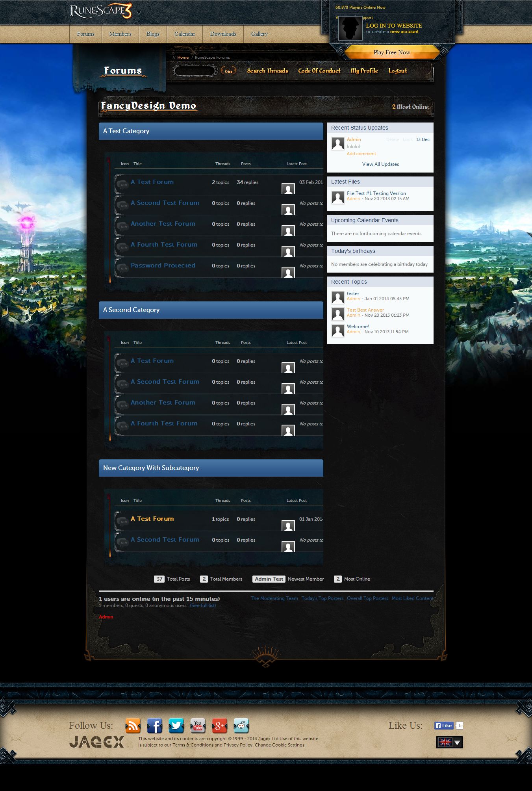Open the Members navigation tab
The image size is (532, 791).
coord(120,34)
